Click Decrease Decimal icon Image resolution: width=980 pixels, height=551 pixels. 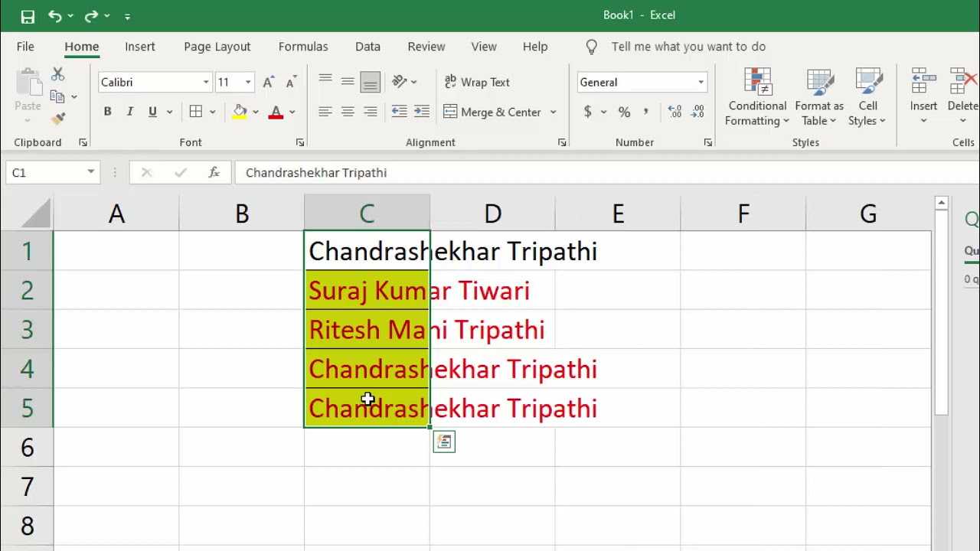697,112
